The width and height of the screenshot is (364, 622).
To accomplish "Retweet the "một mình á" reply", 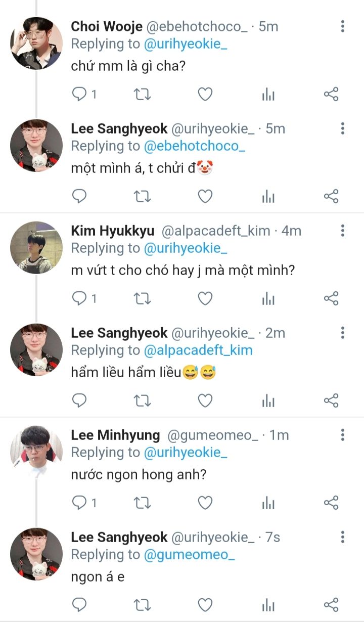I will click(x=142, y=197).
